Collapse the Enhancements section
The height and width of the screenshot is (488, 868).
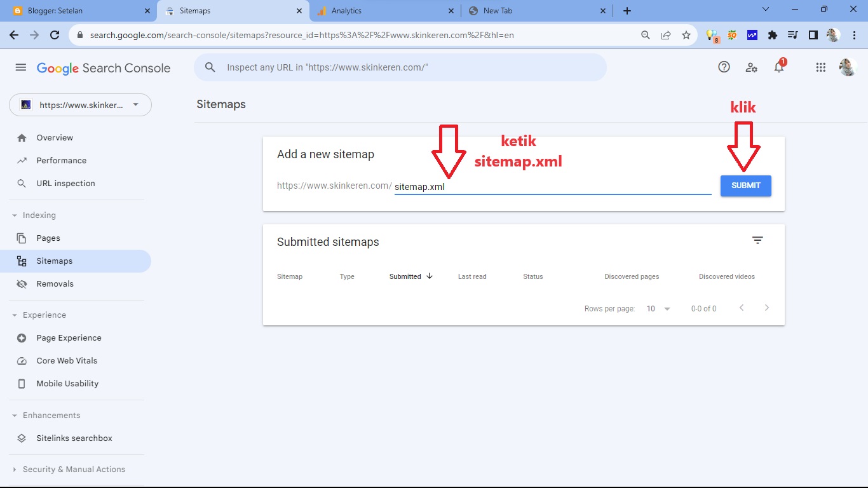point(15,416)
